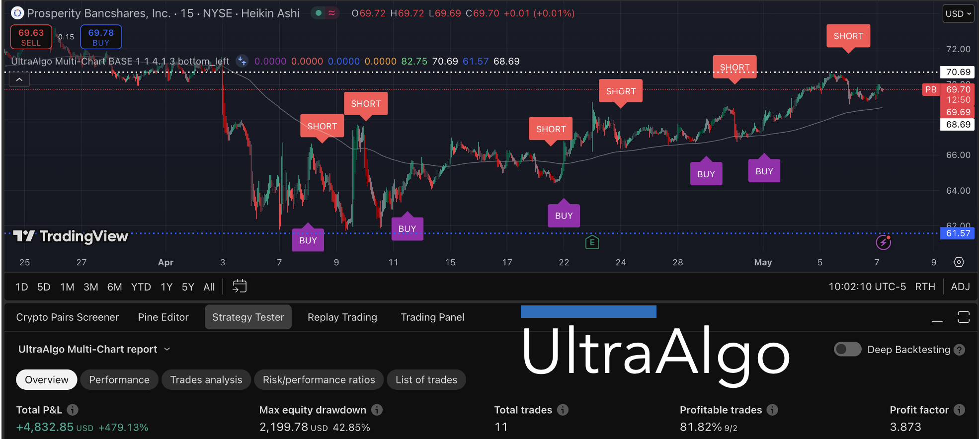The width and height of the screenshot is (980, 439).
Task: Set chart range to YTD
Action: point(141,287)
